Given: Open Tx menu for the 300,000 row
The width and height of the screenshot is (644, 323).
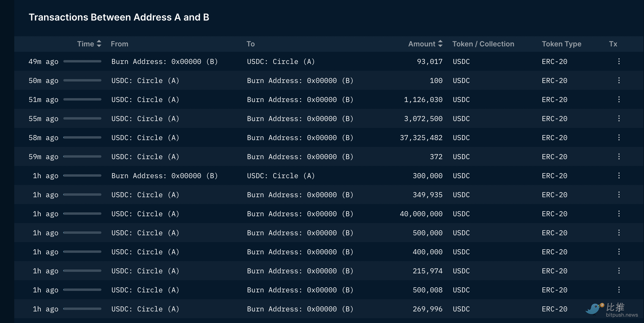Looking at the screenshot, I should tap(619, 175).
